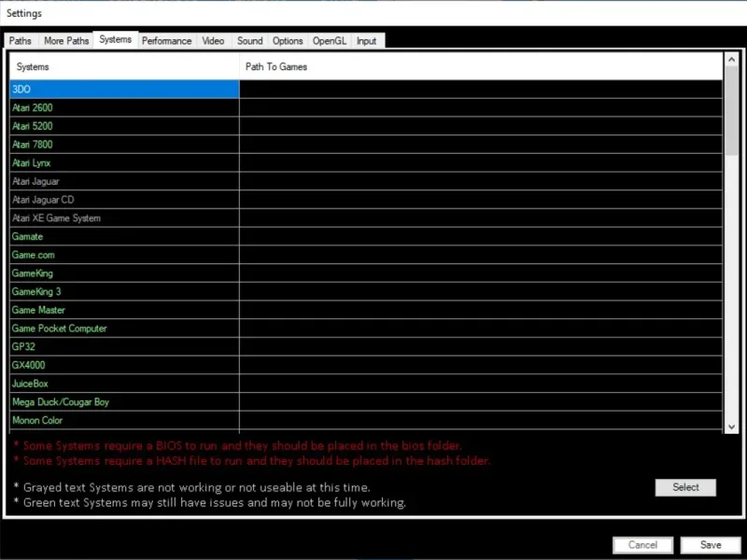747x560 pixels.
Task: Switch to the Video tab
Action: click(213, 41)
